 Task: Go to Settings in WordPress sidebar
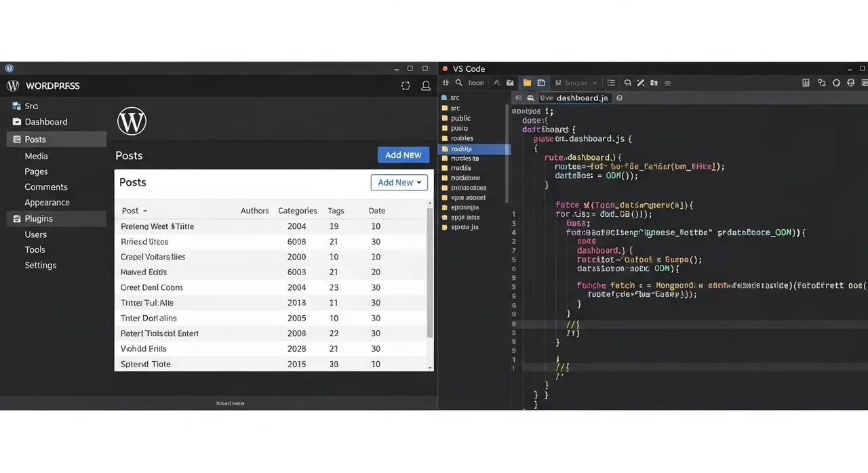(40, 265)
